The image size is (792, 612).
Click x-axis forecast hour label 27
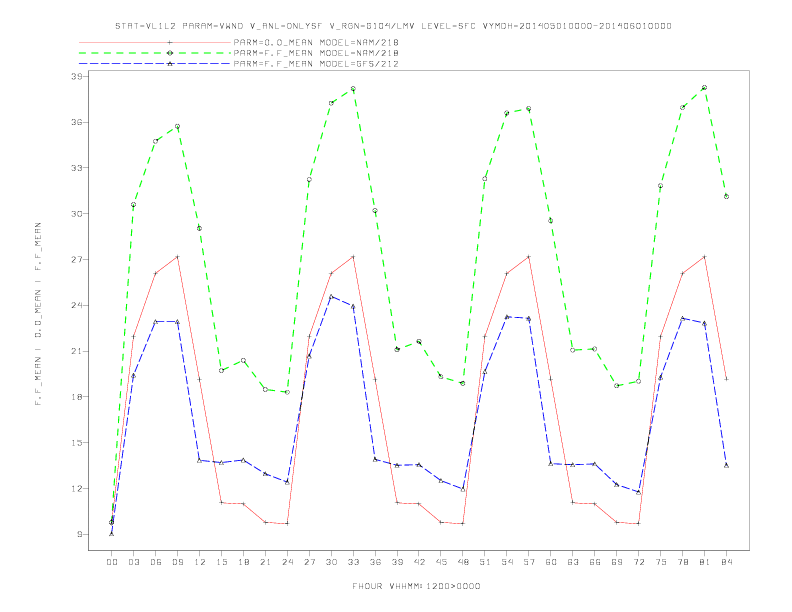click(x=309, y=562)
